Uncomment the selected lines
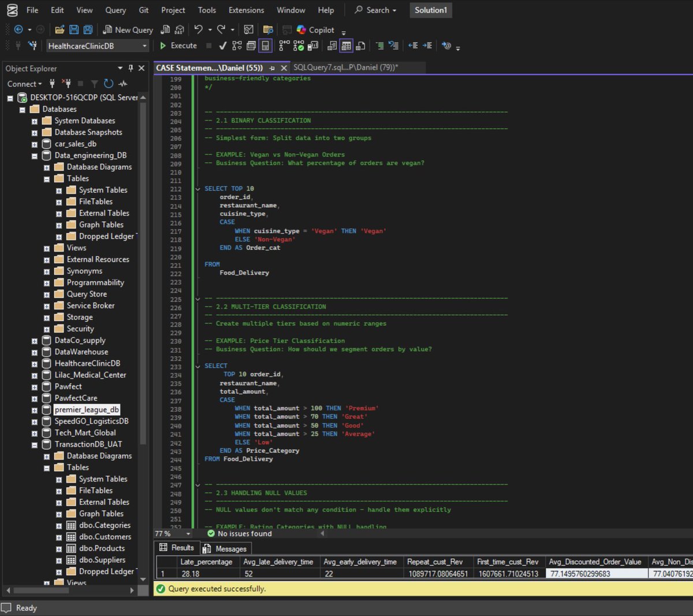 (x=393, y=46)
